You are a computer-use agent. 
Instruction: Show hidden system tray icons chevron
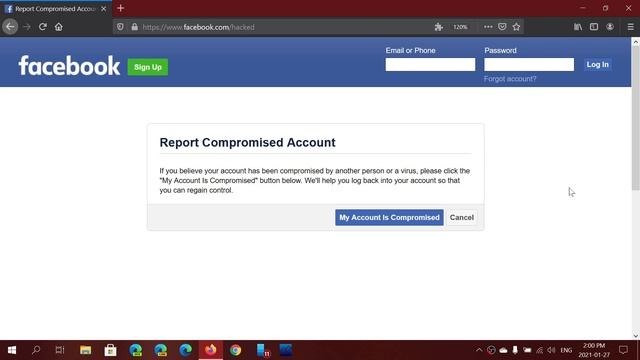(x=479, y=350)
